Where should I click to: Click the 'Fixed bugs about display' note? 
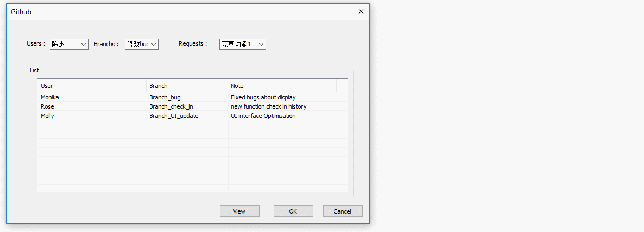click(263, 97)
